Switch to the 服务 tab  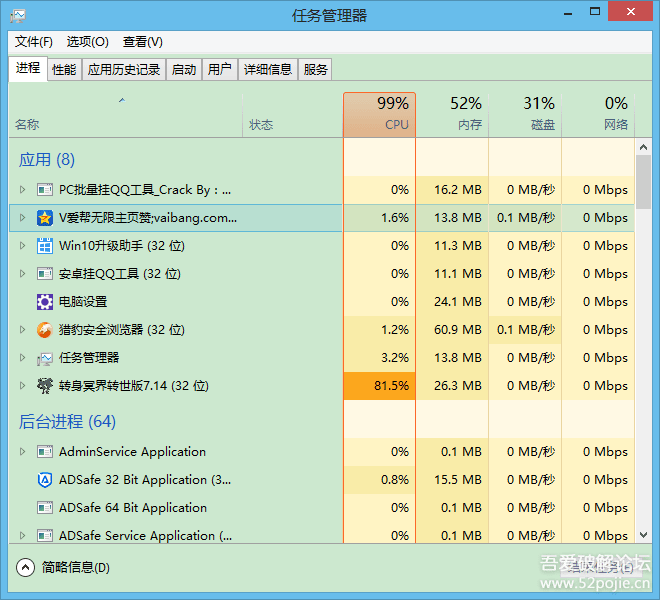315,69
